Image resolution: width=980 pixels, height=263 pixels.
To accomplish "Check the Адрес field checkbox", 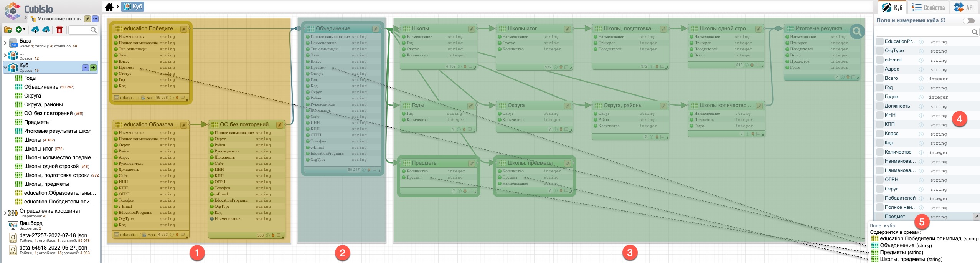I will pos(879,69).
